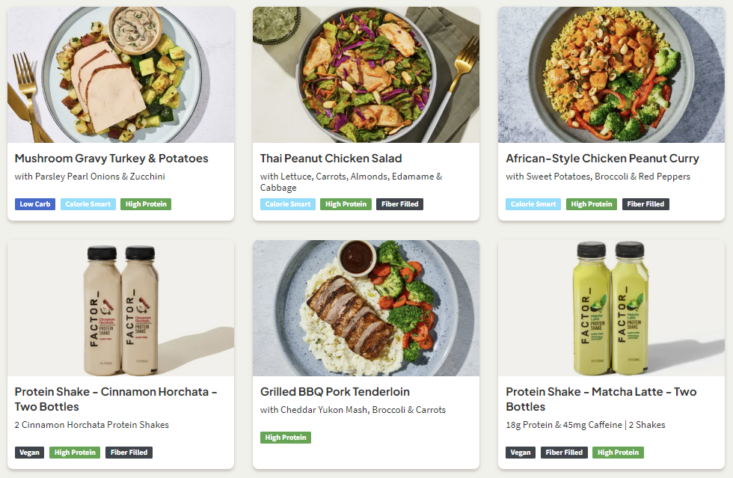View the Matcha Latte shake bottles image

point(611,308)
